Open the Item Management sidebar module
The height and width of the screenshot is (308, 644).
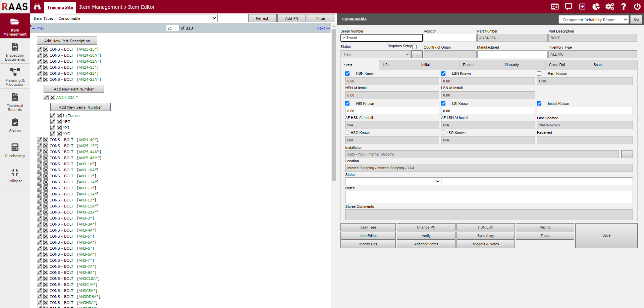(15, 27)
